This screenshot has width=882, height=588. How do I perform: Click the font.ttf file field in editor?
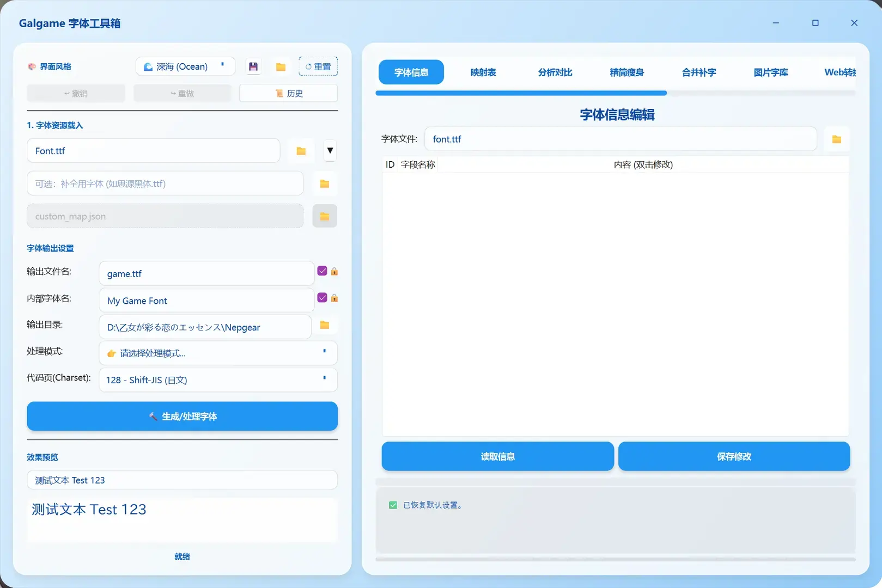pos(621,139)
